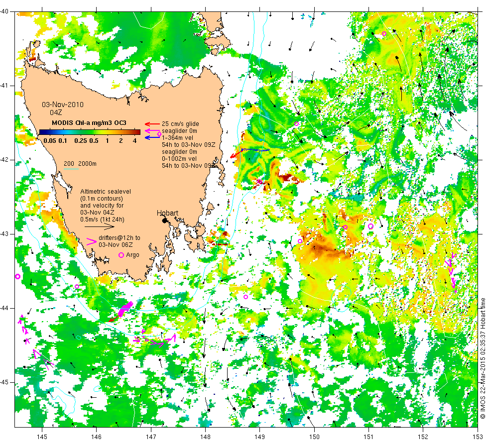Click the '04Z' time label under the date
Viewport: 488px width, 448px height.
[56, 112]
